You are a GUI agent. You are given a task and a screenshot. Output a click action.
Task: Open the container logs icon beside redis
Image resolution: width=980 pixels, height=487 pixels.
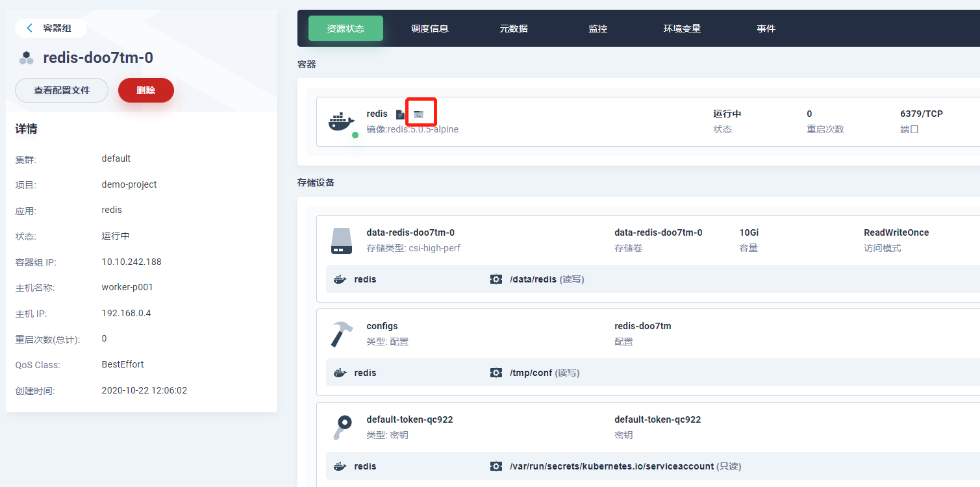[x=401, y=114]
